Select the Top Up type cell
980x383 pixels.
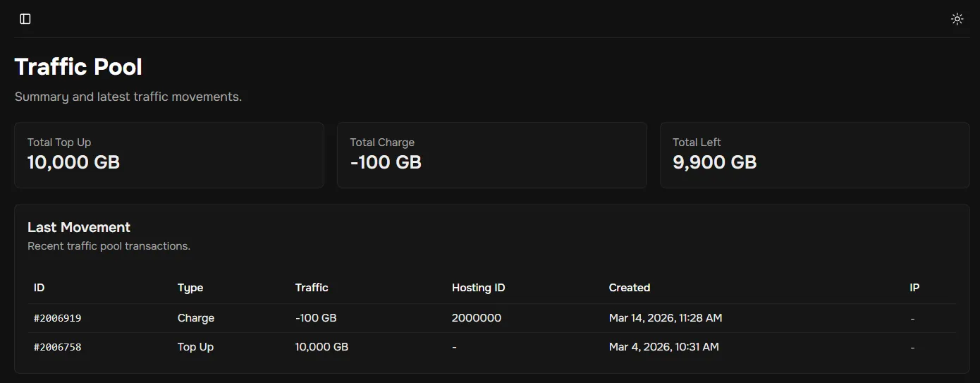195,347
